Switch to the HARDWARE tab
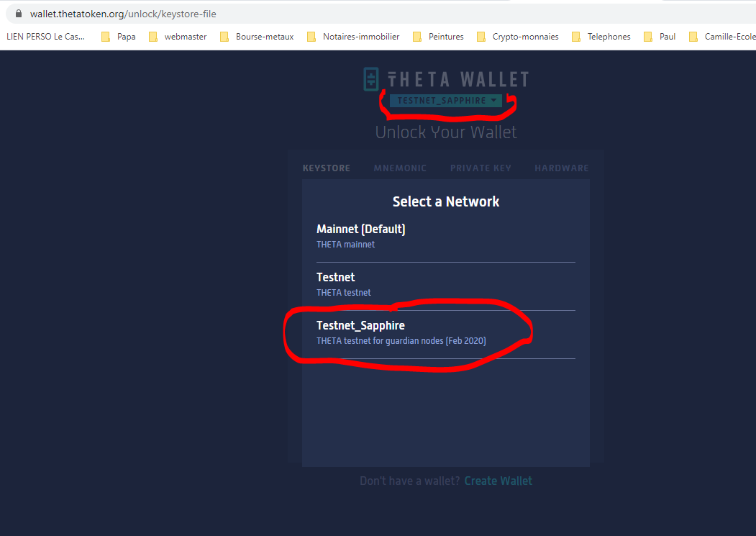The image size is (756, 536). pos(562,168)
